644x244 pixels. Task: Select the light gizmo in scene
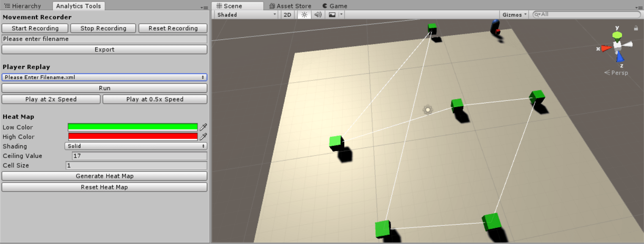click(x=428, y=110)
